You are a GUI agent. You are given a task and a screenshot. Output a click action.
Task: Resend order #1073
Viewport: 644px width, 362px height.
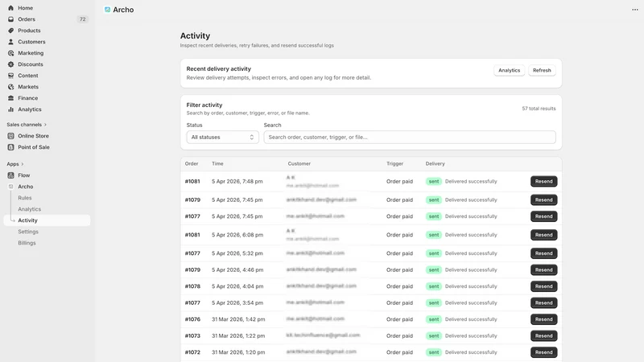(544, 335)
